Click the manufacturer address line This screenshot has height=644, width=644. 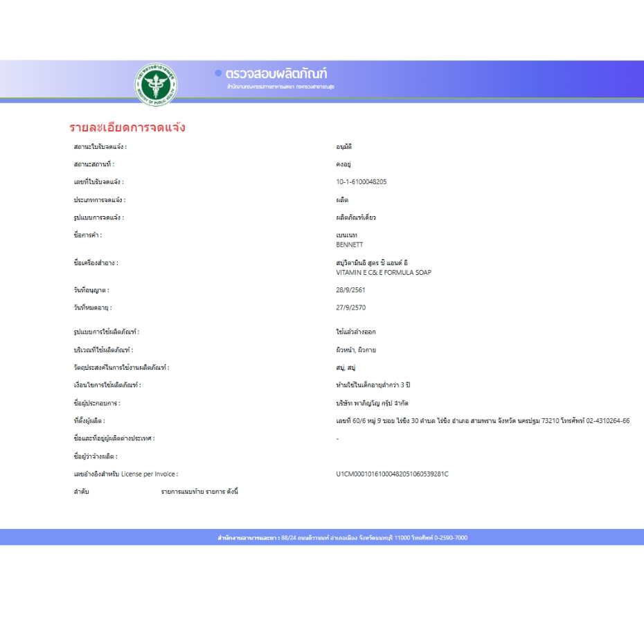(x=482, y=420)
